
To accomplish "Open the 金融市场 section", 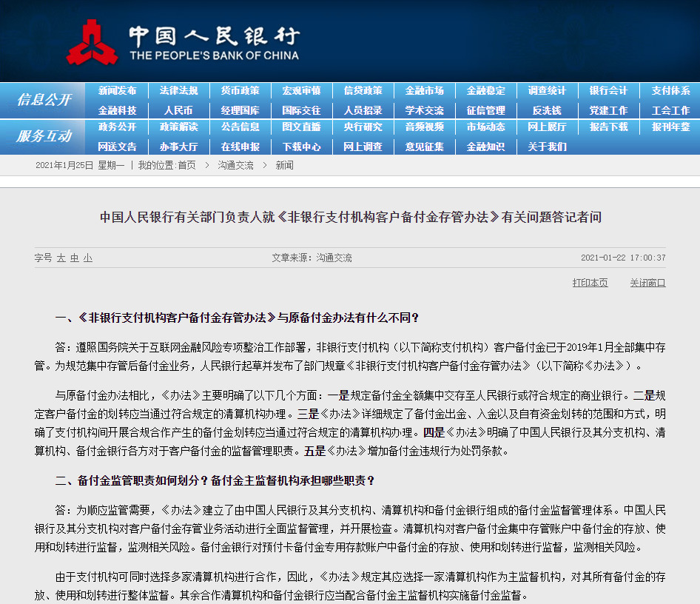I will pyautogui.click(x=425, y=90).
